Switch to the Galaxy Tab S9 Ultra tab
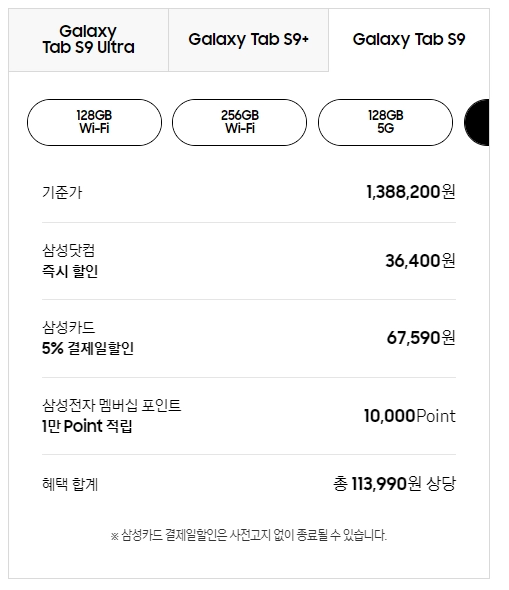This screenshot has height=590, width=509. click(x=88, y=40)
